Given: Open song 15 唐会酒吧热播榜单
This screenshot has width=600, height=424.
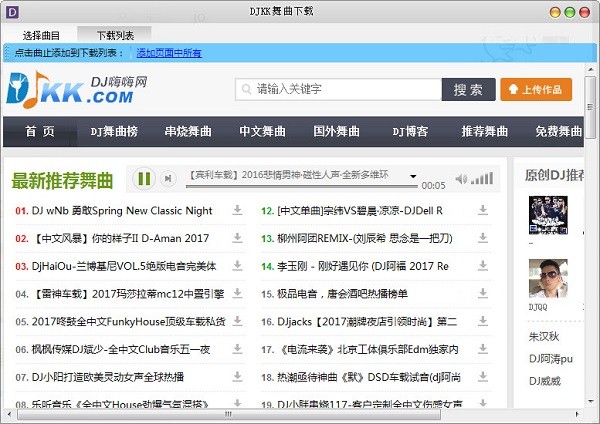Looking at the screenshot, I should click(342, 294).
